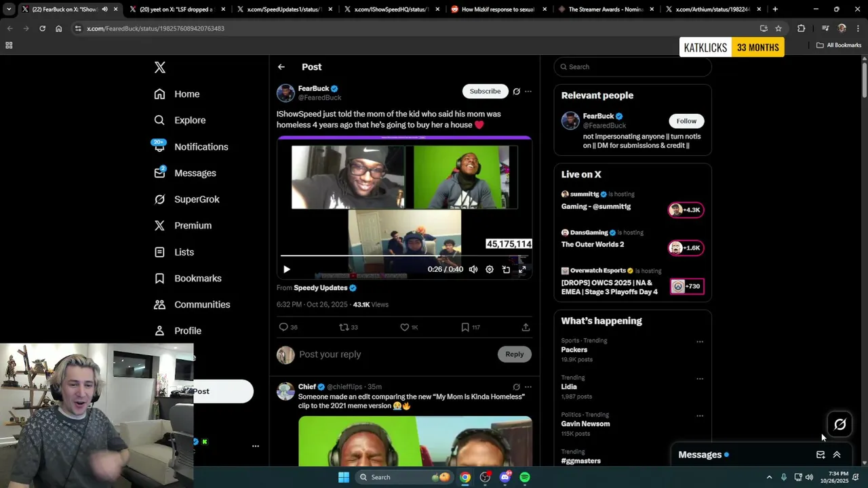Screen dimensions: 868x488
Task: Bookmark this page with star icon
Action: pyautogui.click(x=778, y=28)
